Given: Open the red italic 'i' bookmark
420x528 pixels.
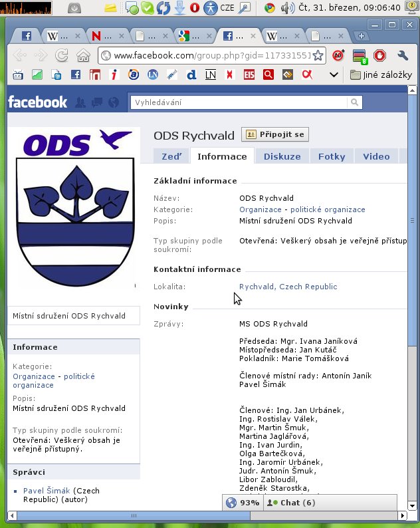Looking at the screenshot, I should point(114,74).
